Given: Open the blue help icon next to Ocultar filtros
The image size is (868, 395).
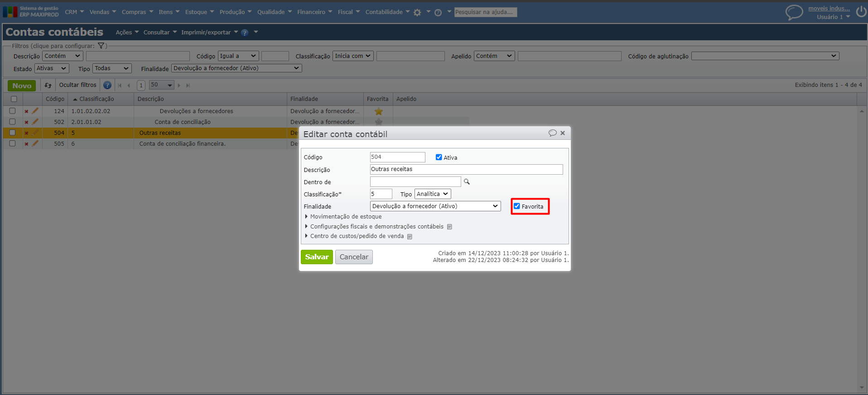Looking at the screenshot, I should click(x=107, y=85).
